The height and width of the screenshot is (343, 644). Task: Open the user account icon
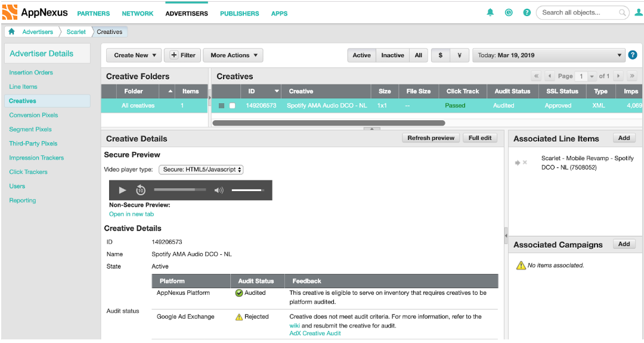[x=639, y=13]
